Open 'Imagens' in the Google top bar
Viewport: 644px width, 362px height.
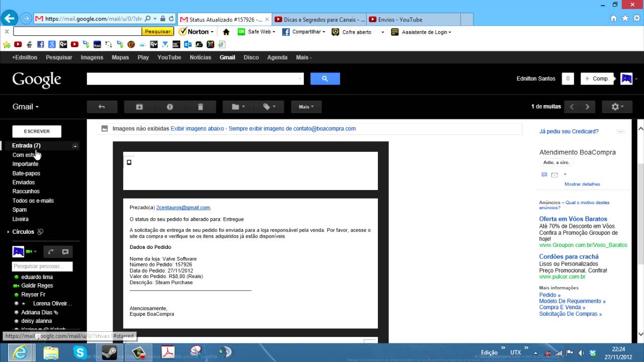pos(92,57)
